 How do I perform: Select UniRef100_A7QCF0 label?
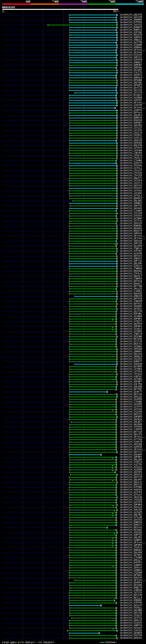131,321
